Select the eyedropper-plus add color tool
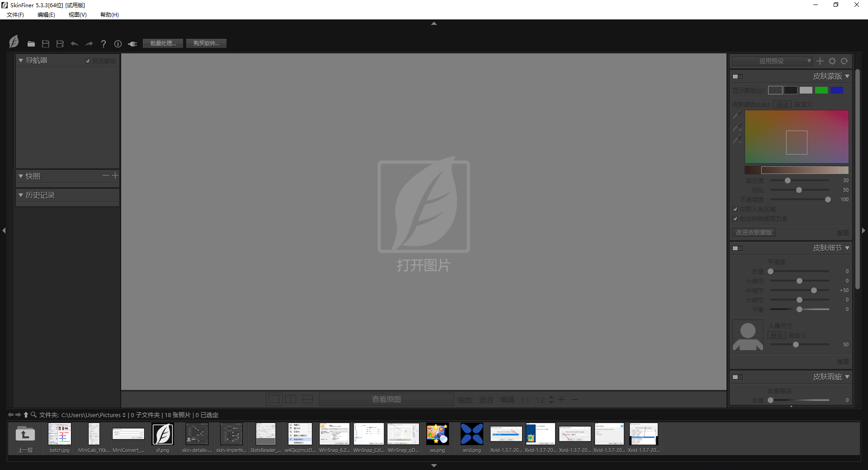The width and height of the screenshot is (868, 470). coord(737,127)
